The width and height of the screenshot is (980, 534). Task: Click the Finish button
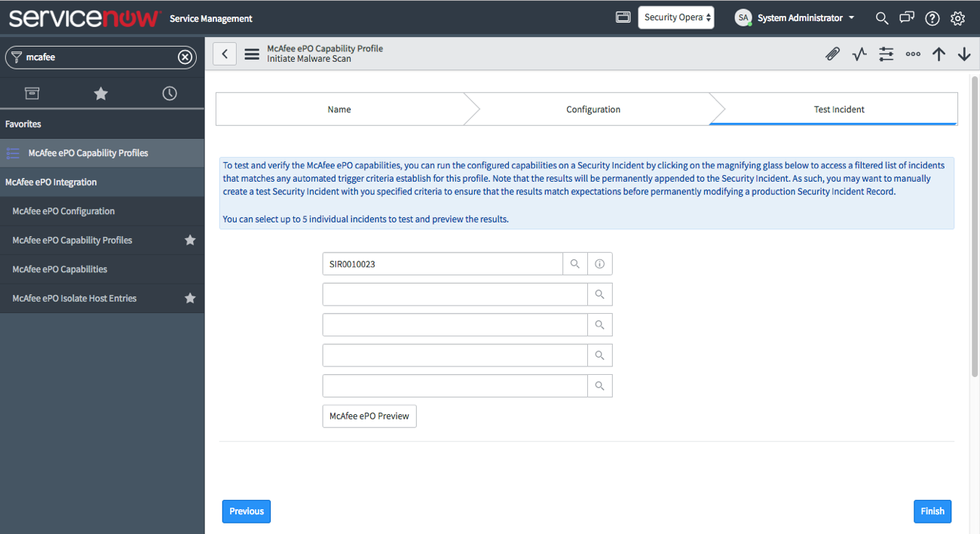(933, 511)
